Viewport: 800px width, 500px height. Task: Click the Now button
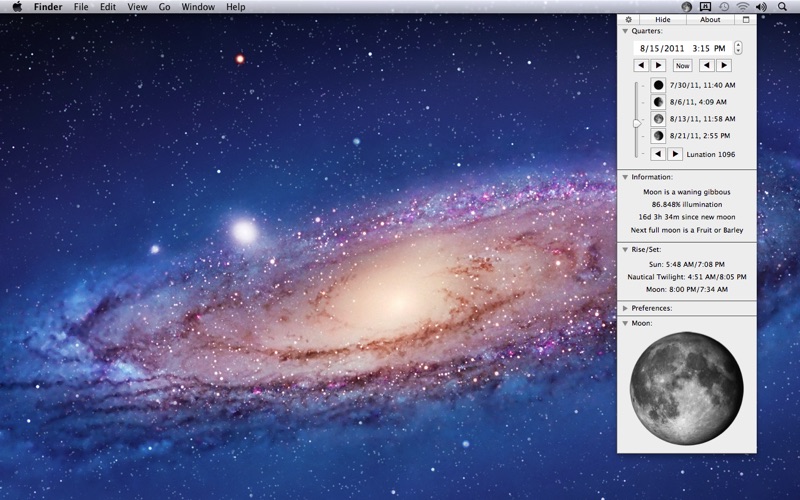[682, 65]
